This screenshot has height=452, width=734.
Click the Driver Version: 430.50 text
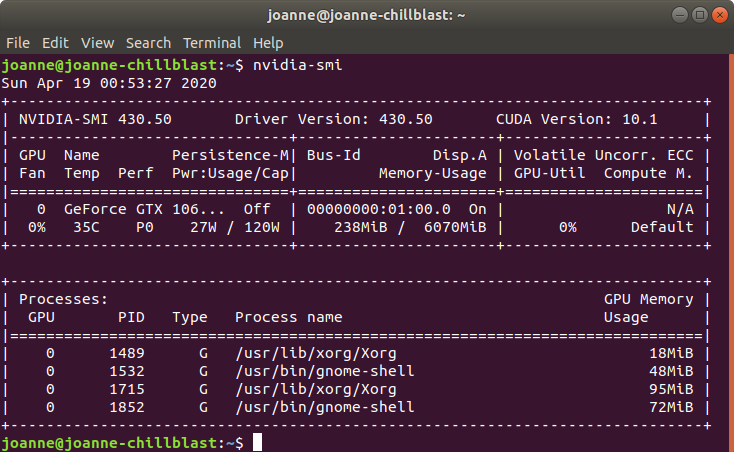click(x=334, y=119)
